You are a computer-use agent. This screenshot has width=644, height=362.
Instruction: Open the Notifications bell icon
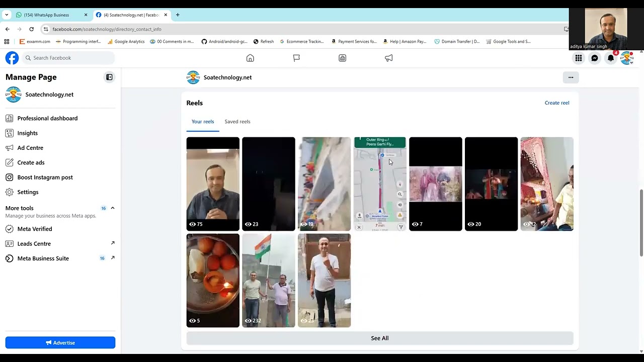pos(611,58)
